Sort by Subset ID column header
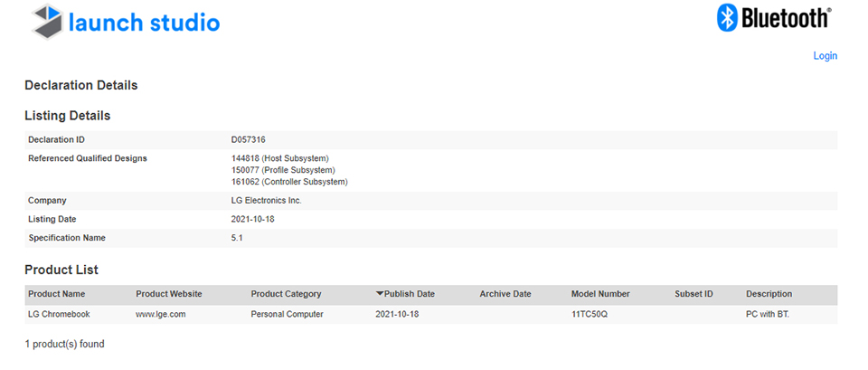Viewport: 868px width, 370px height. [693, 294]
